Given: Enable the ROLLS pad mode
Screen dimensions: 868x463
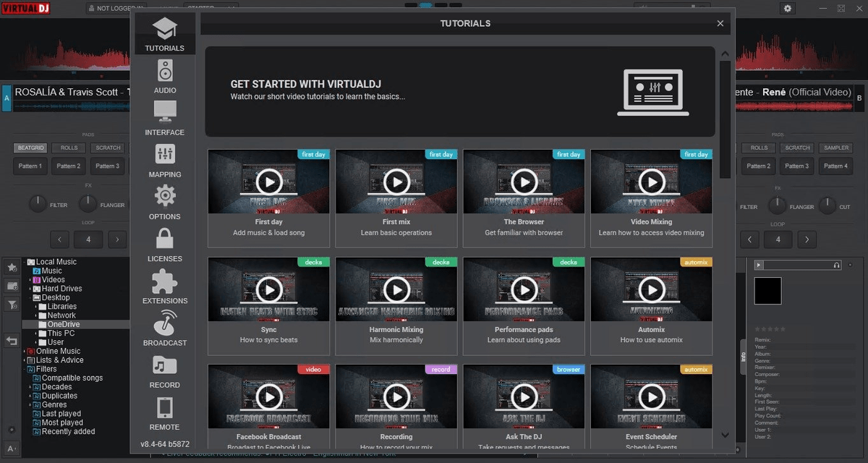Looking at the screenshot, I should pos(69,148).
